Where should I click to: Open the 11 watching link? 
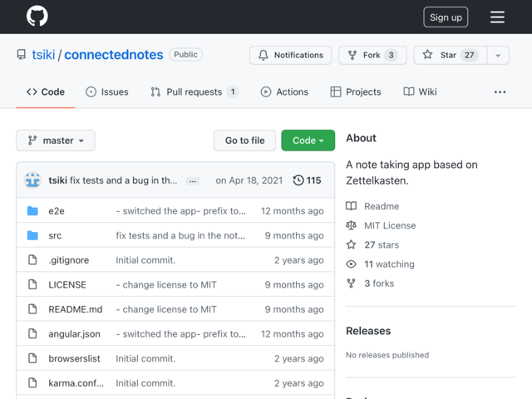point(389,264)
